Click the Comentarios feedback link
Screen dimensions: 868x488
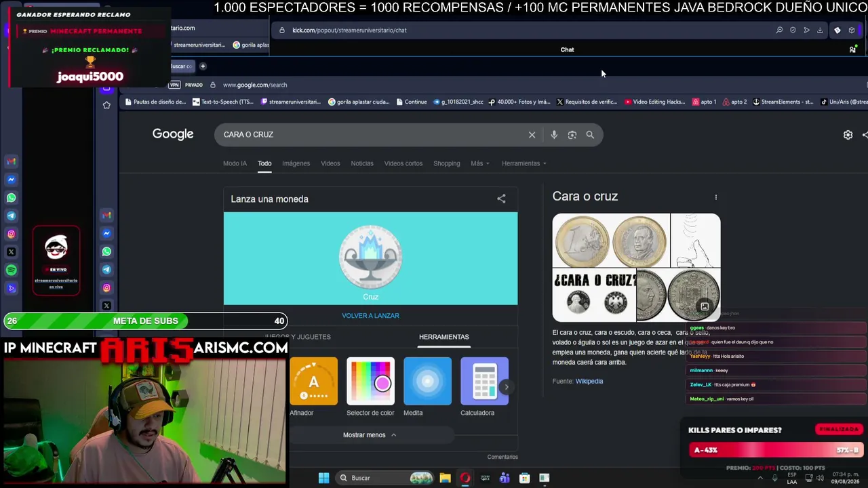(x=502, y=457)
